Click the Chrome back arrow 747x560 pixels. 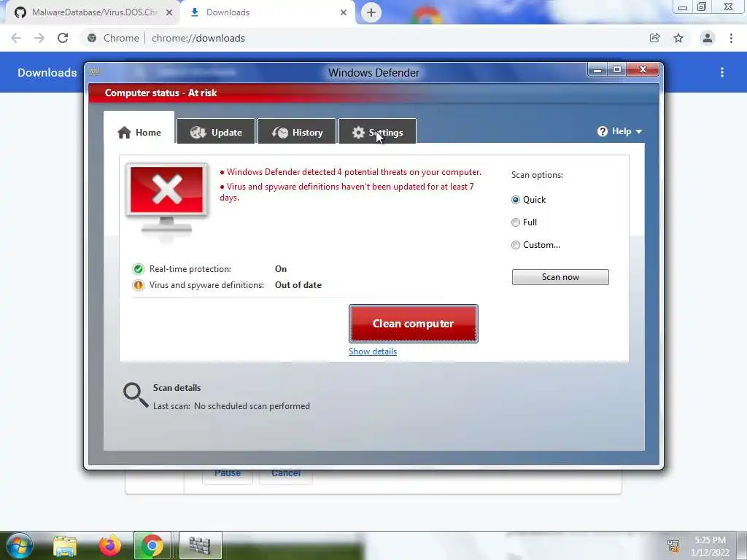pyautogui.click(x=16, y=38)
